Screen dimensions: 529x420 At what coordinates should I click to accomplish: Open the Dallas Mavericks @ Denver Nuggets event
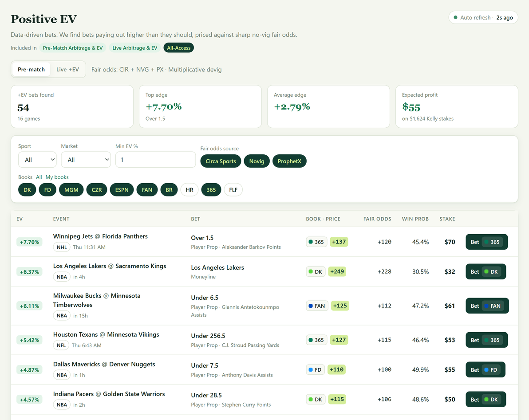coord(104,364)
